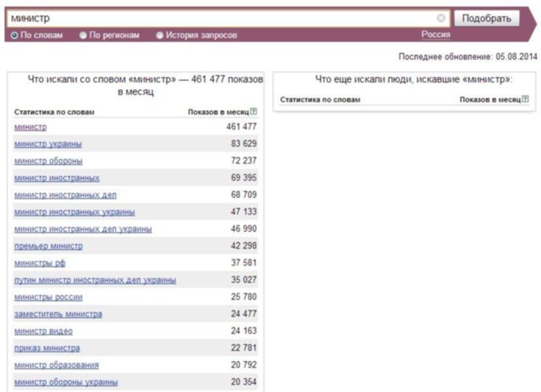Open the 'министр иностранных дел' link
The height and width of the screenshot is (392, 541).
pyautogui.click(x=65, y=195)
